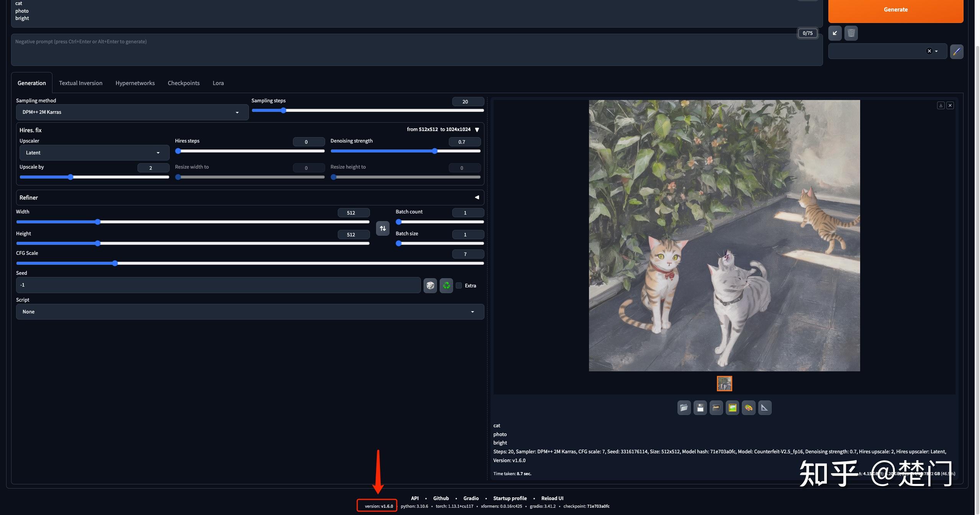Randomize seed using the dice icon
The width and height of the screenshot is (980, 515).
430,285
